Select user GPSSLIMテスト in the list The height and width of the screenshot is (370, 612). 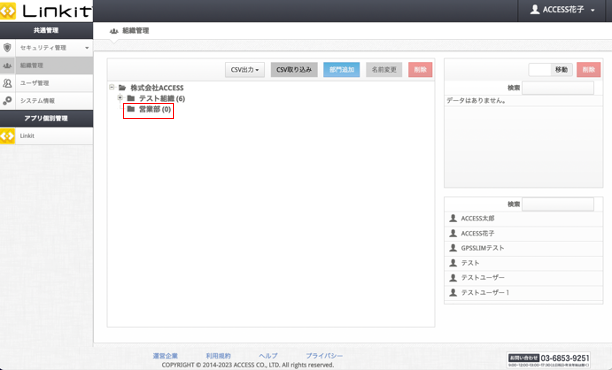523,248
